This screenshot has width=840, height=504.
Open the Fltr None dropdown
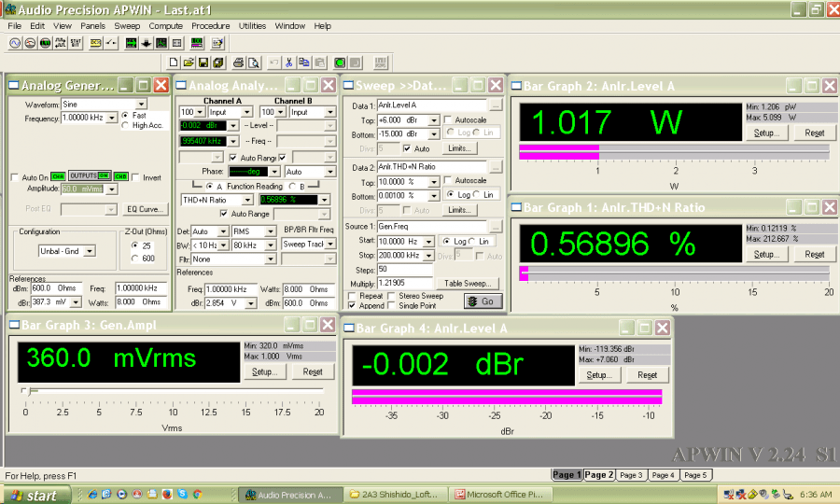coord(271,259)
